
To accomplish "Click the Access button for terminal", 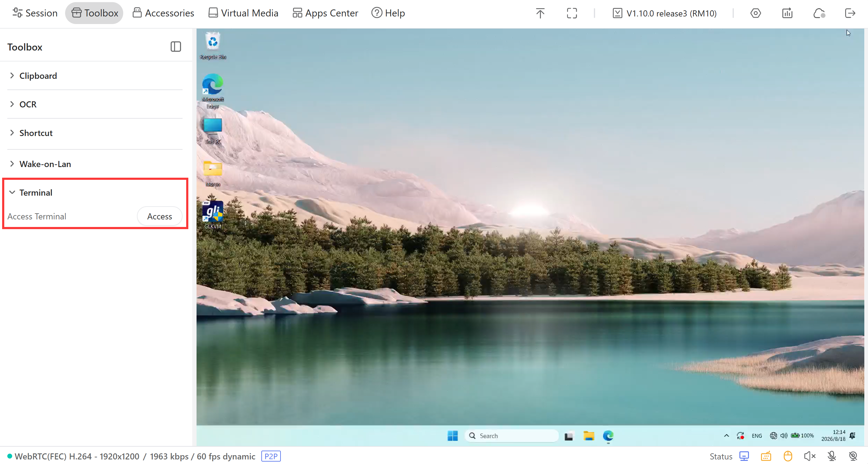I will [159, 216].
